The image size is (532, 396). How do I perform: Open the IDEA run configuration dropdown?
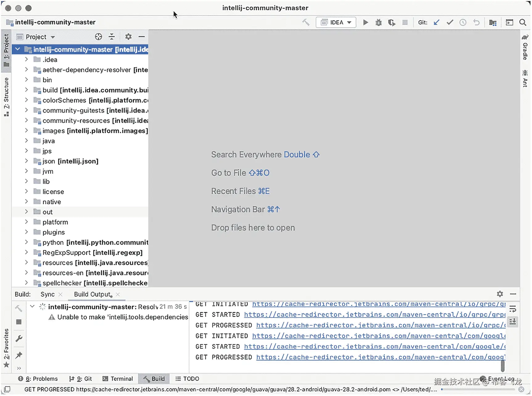pyautogui.click(x=336, y=22)
